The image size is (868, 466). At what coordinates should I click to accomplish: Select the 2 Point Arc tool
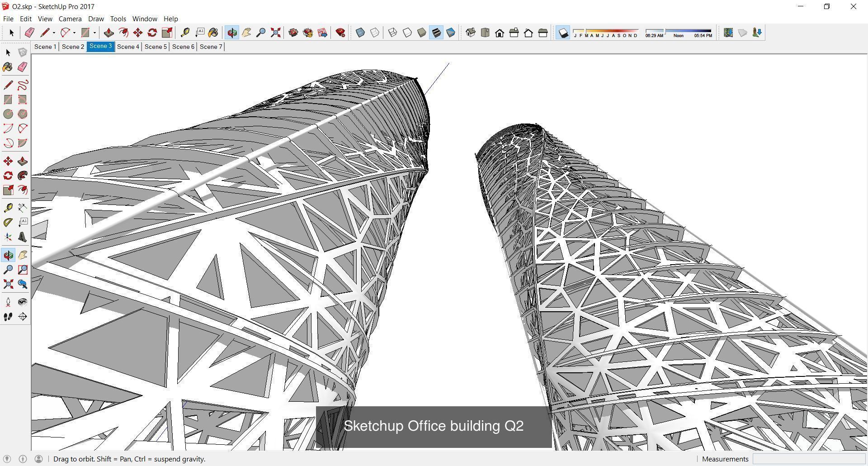coord(22,128)
